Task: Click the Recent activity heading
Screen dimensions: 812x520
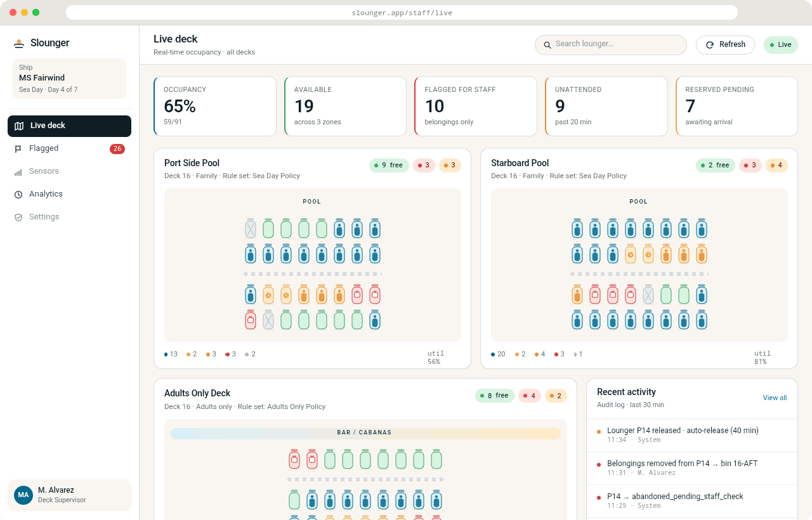Action: pos(626,392)
